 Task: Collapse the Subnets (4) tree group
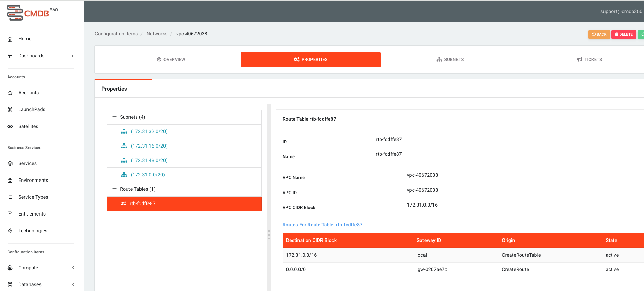point(115,117)
